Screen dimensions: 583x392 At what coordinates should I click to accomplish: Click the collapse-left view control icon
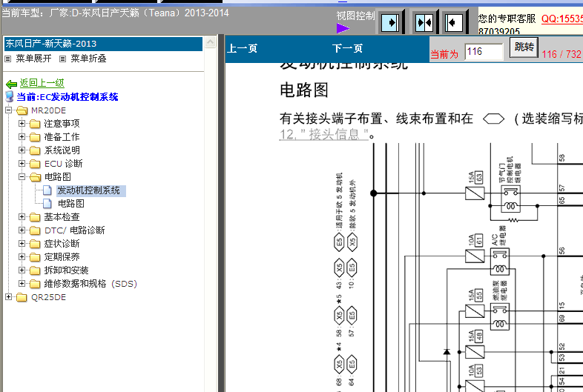tap(454, 23)
